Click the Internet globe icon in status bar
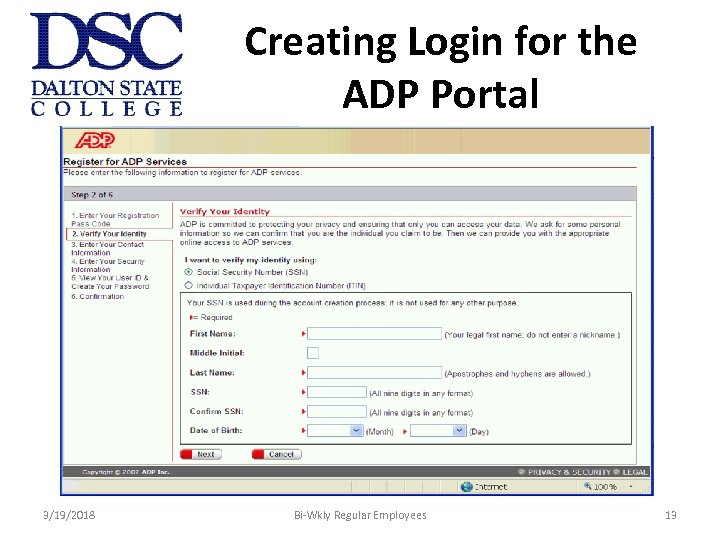 467,487
